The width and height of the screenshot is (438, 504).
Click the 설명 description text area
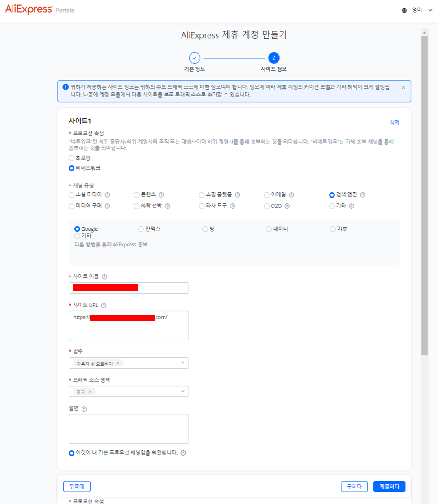coord(129,429)
